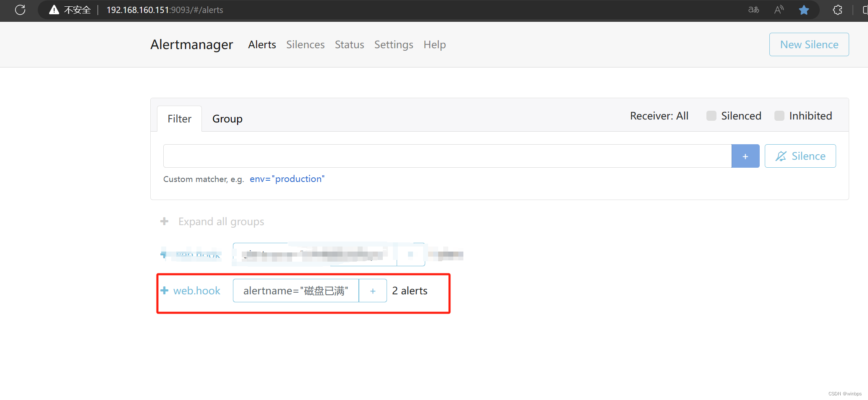Expand the blurred first alert group
This screenshot has width=868, height=400.
(164, 255)
